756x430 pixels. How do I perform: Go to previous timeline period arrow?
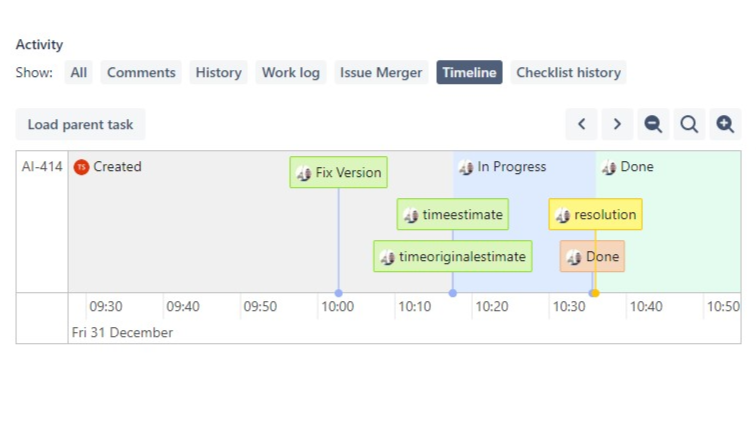581,124
